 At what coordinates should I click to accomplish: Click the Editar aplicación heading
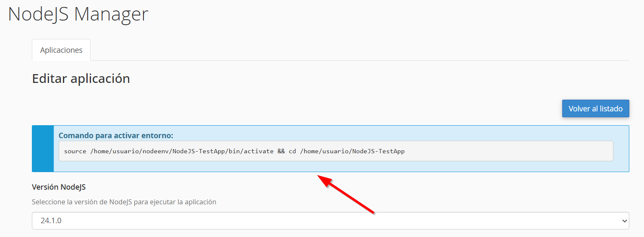tap(81, 78)
